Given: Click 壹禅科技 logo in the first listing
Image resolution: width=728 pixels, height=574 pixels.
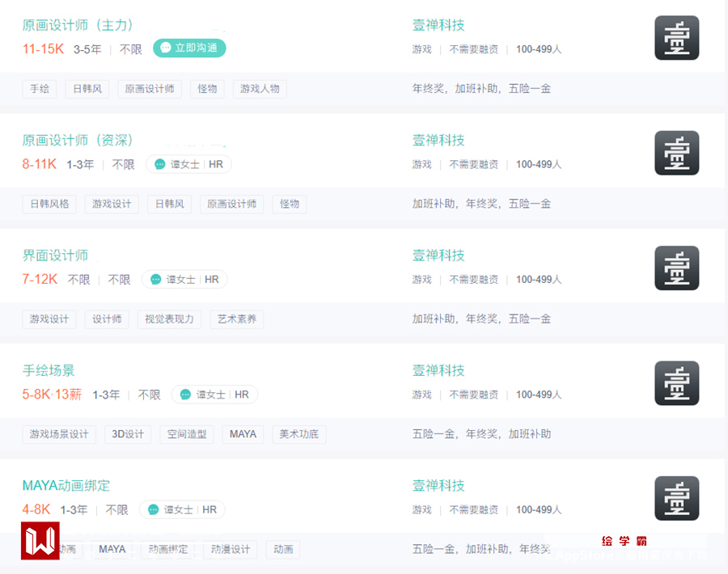Looking at the screenshot, I should coord(676,38).
